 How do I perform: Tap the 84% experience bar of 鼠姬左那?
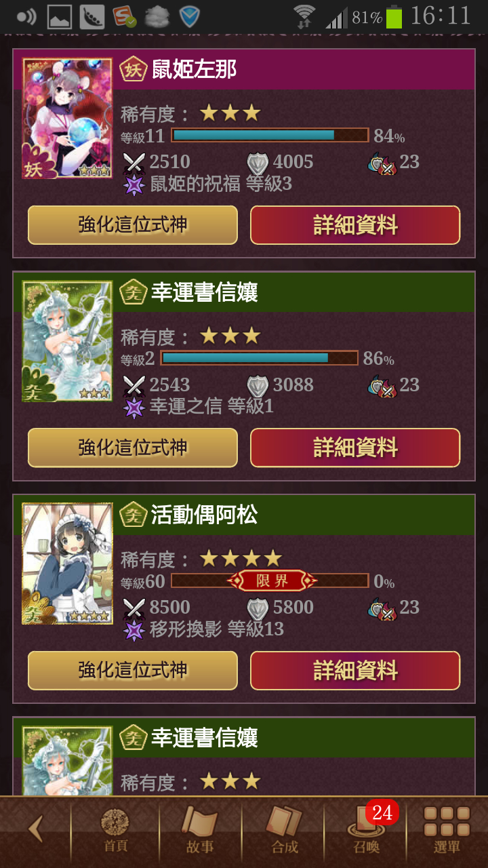point(270,135)
